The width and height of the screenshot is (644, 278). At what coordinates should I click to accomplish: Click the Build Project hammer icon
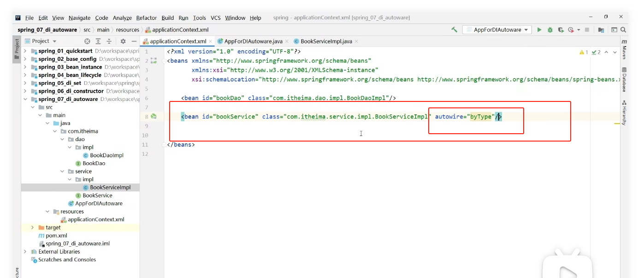(x=455, y=30)
